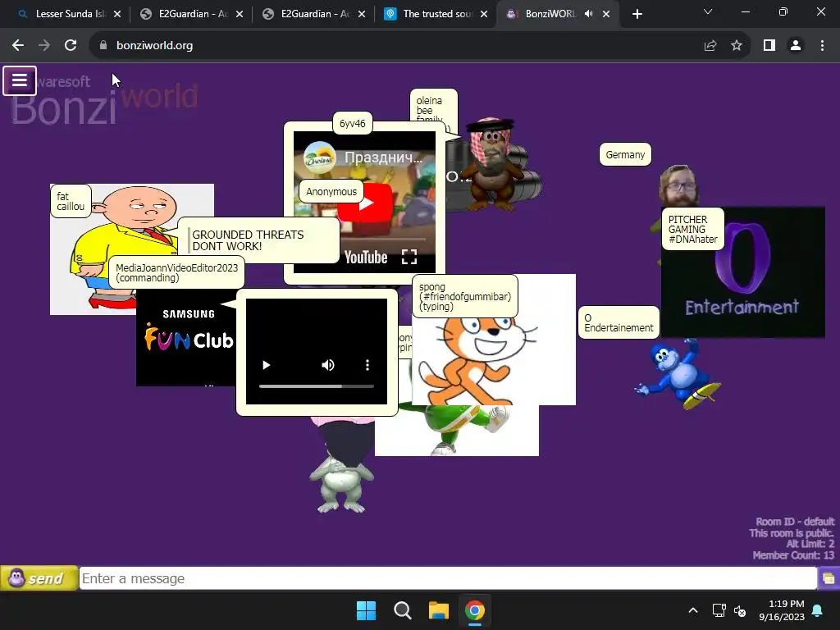Click the 'Germany' name tag
The width and height of the screenshot is (840, 630).
click(x=625, y=155)
